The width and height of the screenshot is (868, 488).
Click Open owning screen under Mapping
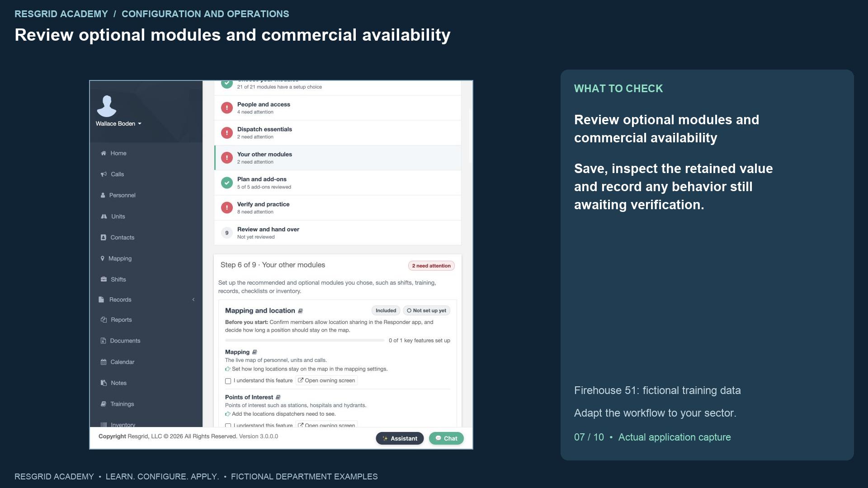[x=326, y=380]
